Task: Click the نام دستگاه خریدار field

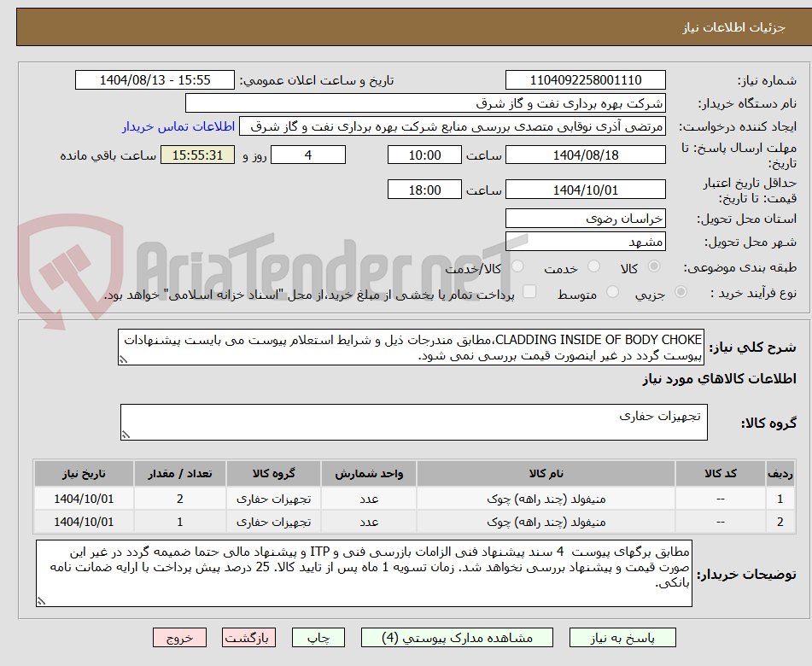Action: click(x=425, y=103)
